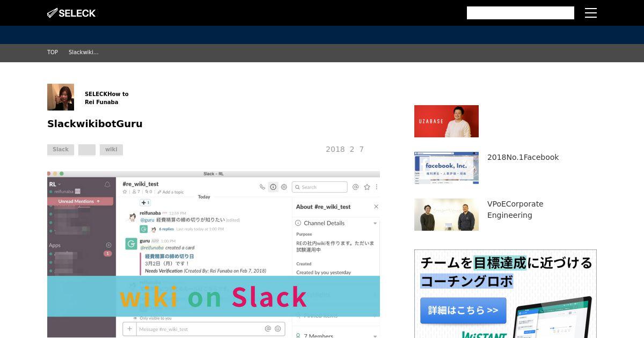The image size is (644, 338).
Task: Click the phone call icon in Slack screenshot
Action: (262, 187)
